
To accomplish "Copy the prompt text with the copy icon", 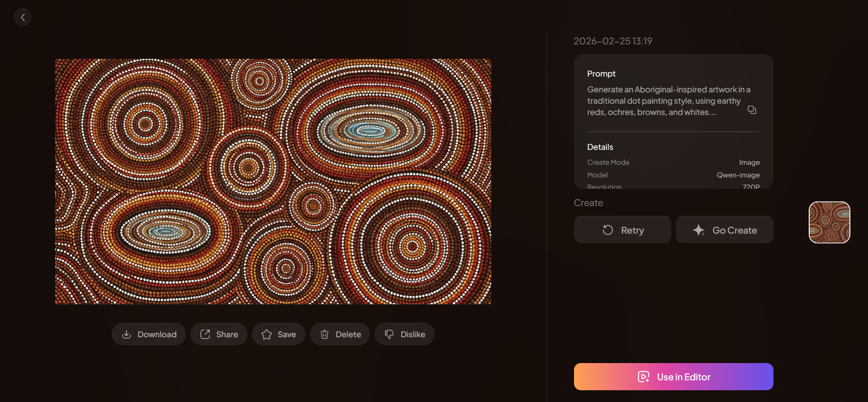I will 752,110.
